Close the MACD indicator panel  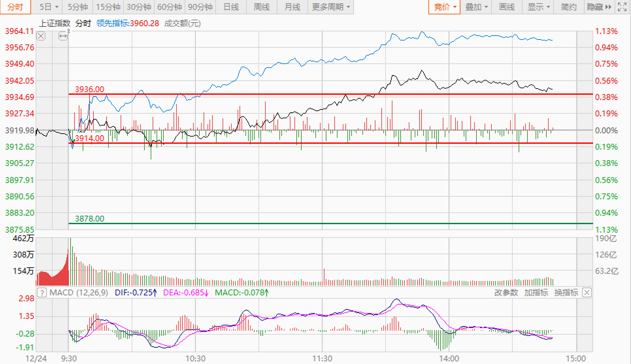(587, 292)
